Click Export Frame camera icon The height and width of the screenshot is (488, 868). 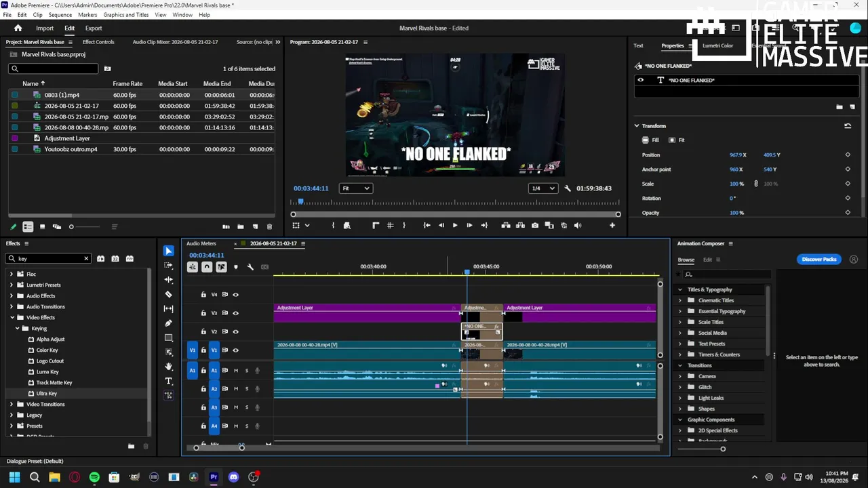point(535,226)
